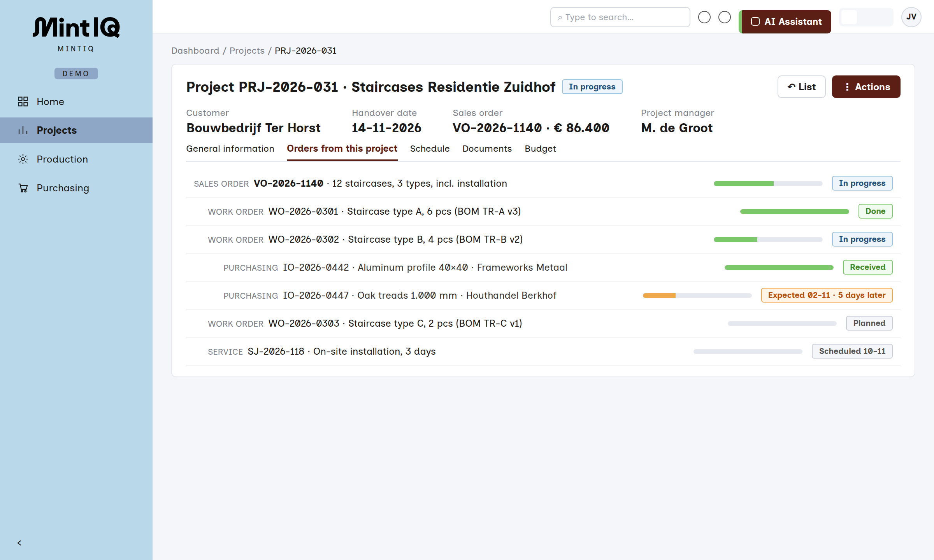Click the Projects bar chart icon
The height and width of the screenshot is (560, 934).
click(23, 130)
